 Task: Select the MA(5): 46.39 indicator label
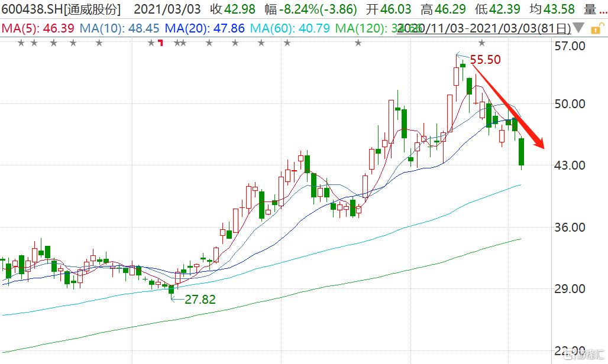point(38,28)
